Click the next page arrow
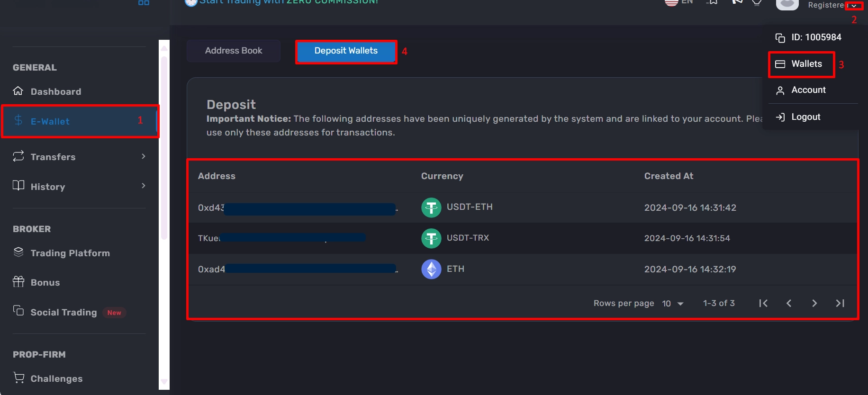Screen dimensions: 868x395 [814, 303]
